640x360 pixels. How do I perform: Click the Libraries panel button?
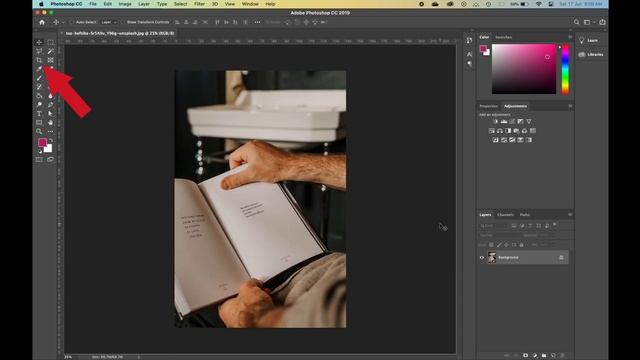click(591, 54)
